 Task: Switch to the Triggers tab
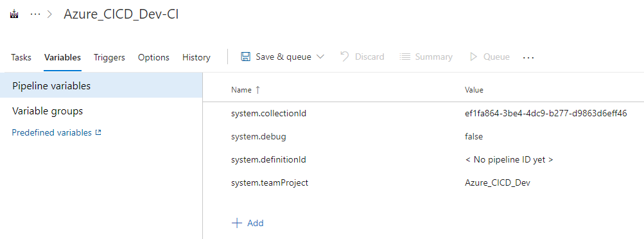109,57
